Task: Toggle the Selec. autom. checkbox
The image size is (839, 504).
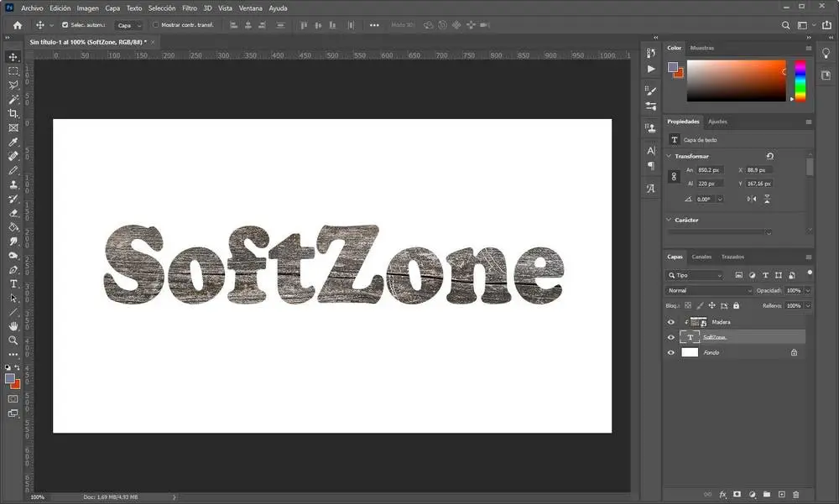Action: 65,25
